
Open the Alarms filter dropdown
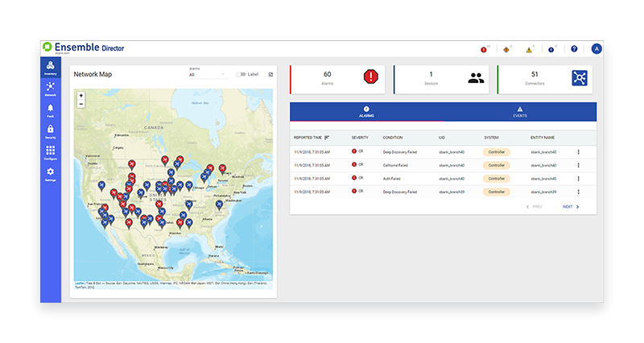[x=208, y=75]
